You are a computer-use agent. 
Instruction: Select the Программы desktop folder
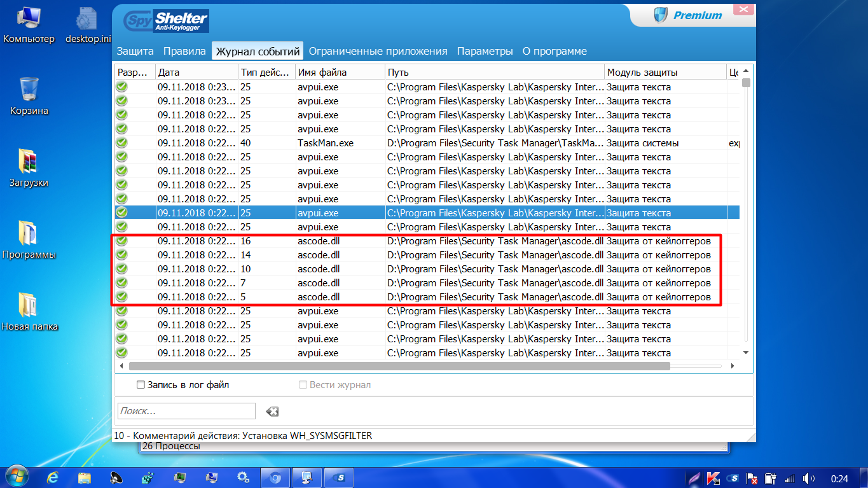pos(29,241)
